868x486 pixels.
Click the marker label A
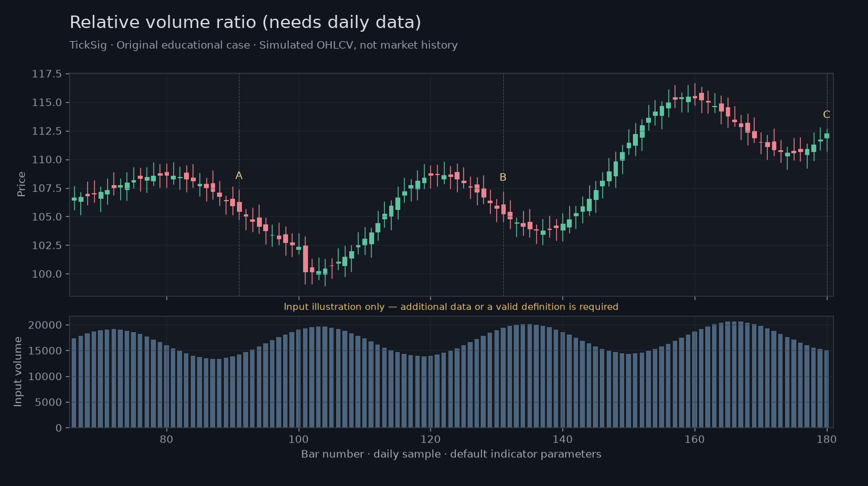click(239, 176)
